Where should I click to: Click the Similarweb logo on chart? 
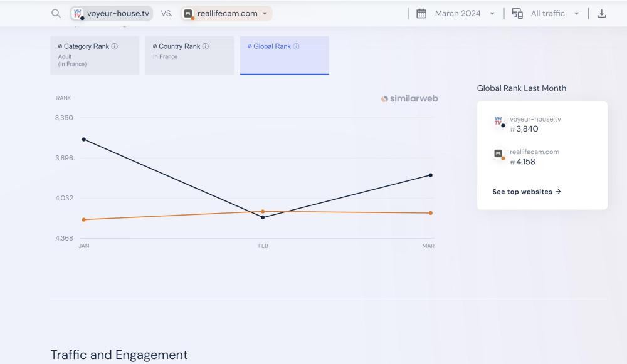click(409, 99)
